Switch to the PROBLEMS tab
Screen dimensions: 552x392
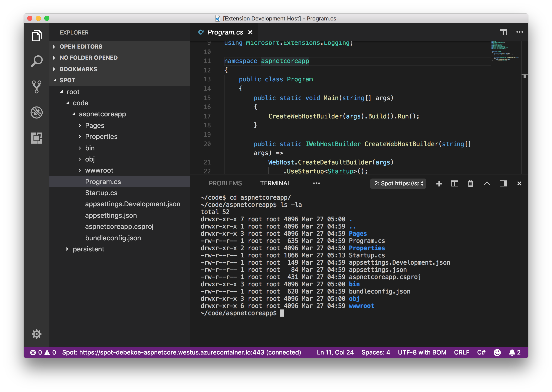[x=225, y=183]
